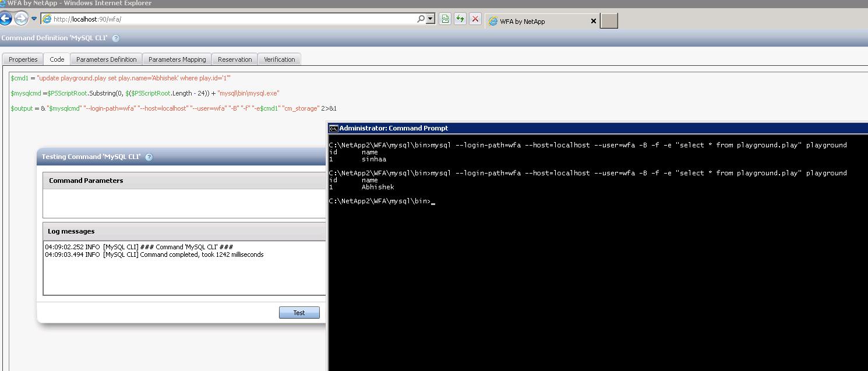The width and height of the screenshot is (868, 371).
Task: Click 'Abhishek' in Command Prompt output
Action: click(377, 187)
